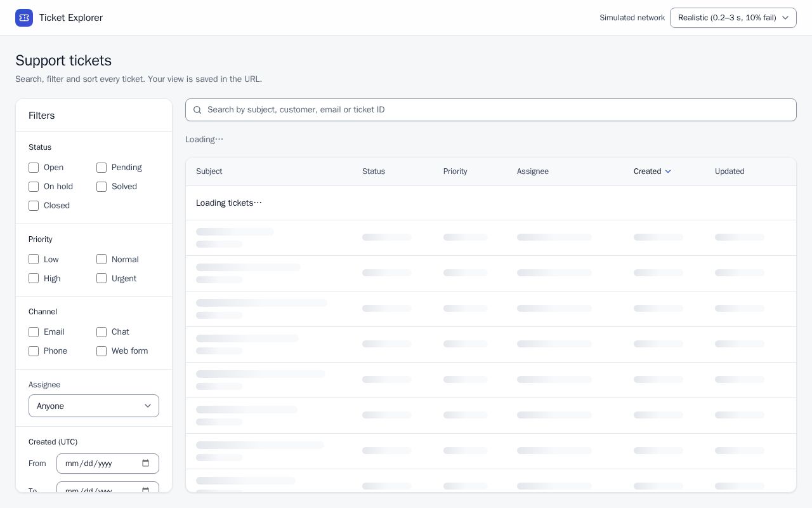Toggle the On hold status filter
This screenshot has width=812, height=508.
tap(34, 187)
